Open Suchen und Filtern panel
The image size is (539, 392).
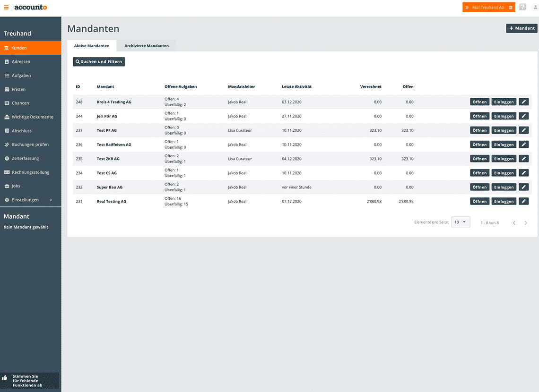[x=99, y=62]
